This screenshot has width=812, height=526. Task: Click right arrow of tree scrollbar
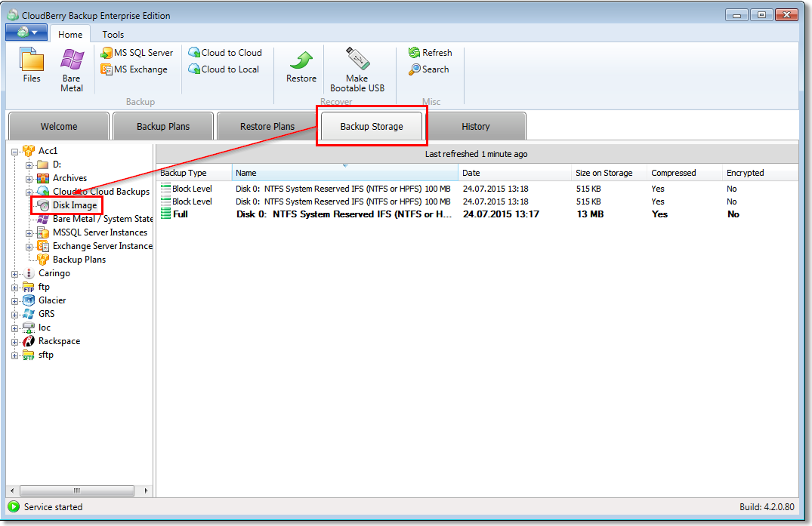tap(146, 491)
